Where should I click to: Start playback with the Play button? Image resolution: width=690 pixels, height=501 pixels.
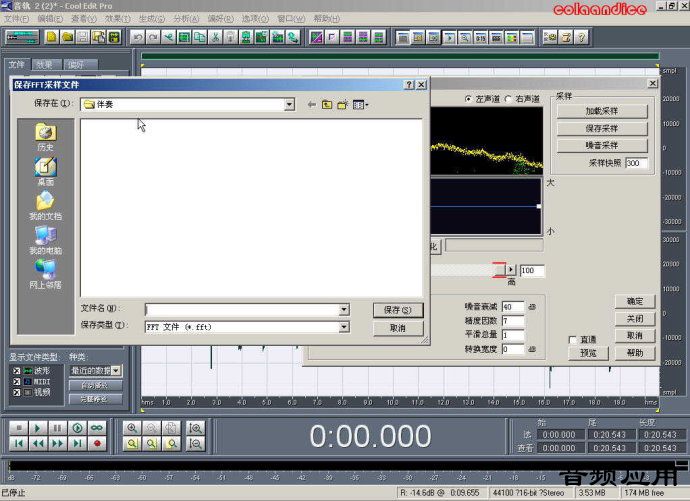click(x=38, y=428)
